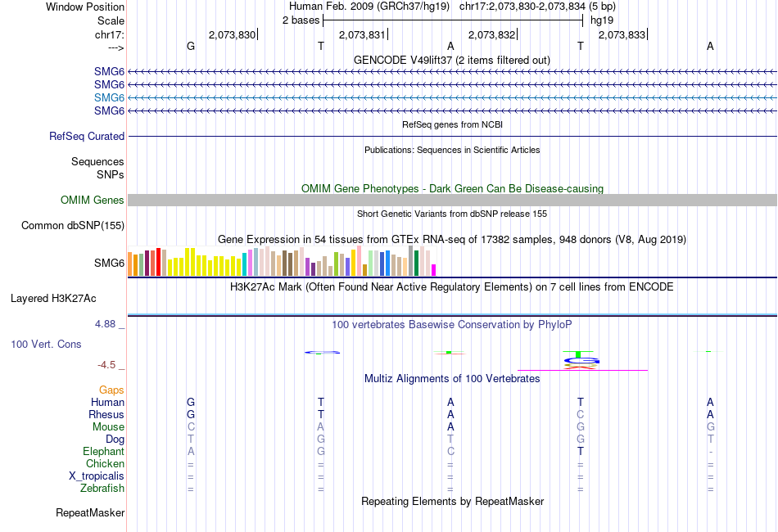Open the H3K27Ac Mark track title
Image resolution: width=778 pixels, height=532 pixels.
pos(451,287)
